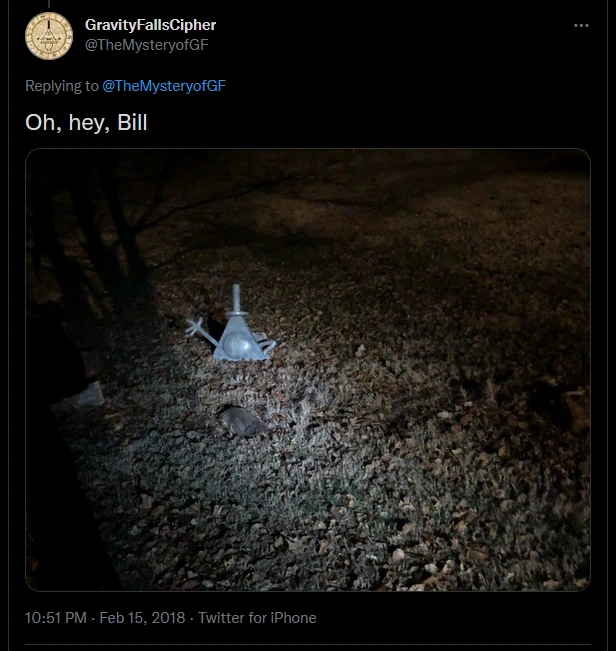Click the gray @TheMysteryofGF handle under the name
Image resolution: width=616 pixels, height=651 pixels.
[147, 45]
